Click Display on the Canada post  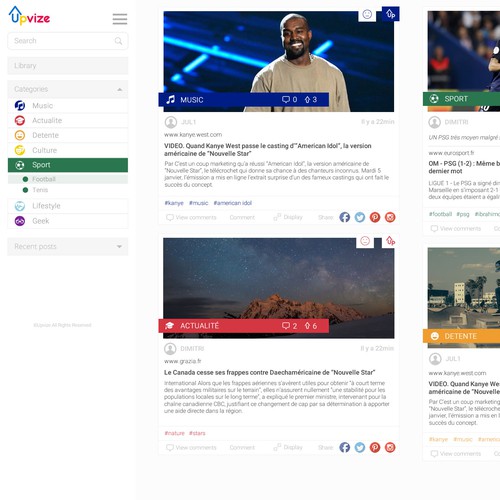point(288,447)
